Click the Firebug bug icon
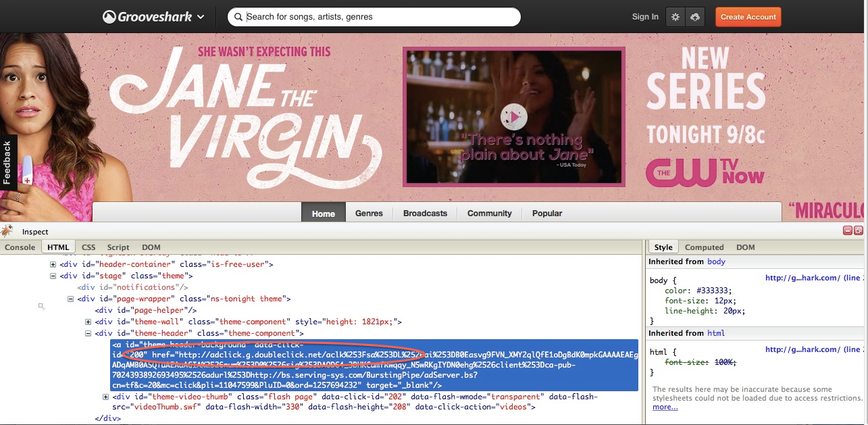 pos(7,232)
